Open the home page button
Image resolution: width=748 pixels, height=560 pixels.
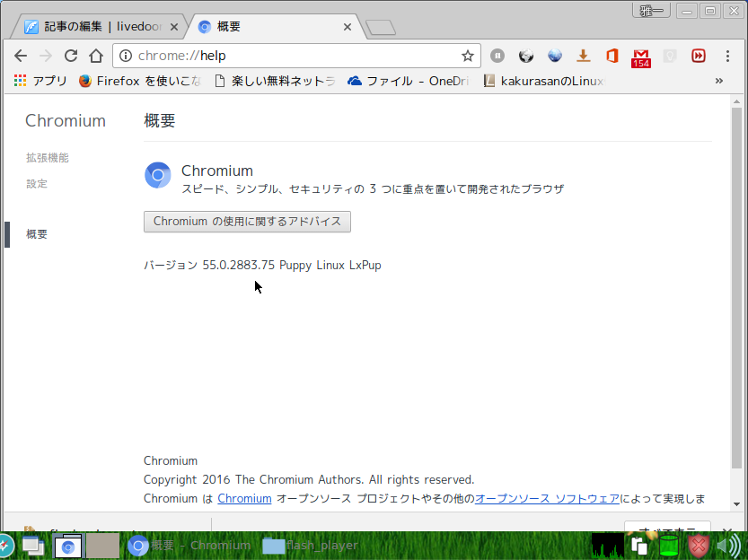pos(96,57)
